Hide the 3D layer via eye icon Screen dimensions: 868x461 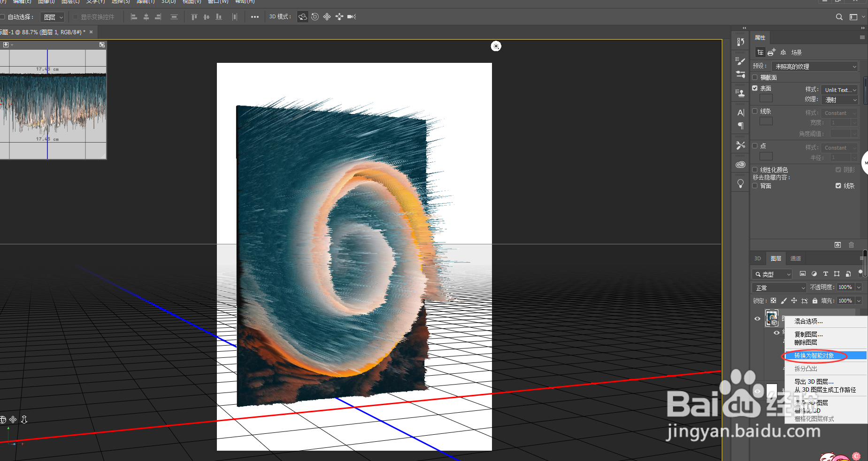[757, 318]
